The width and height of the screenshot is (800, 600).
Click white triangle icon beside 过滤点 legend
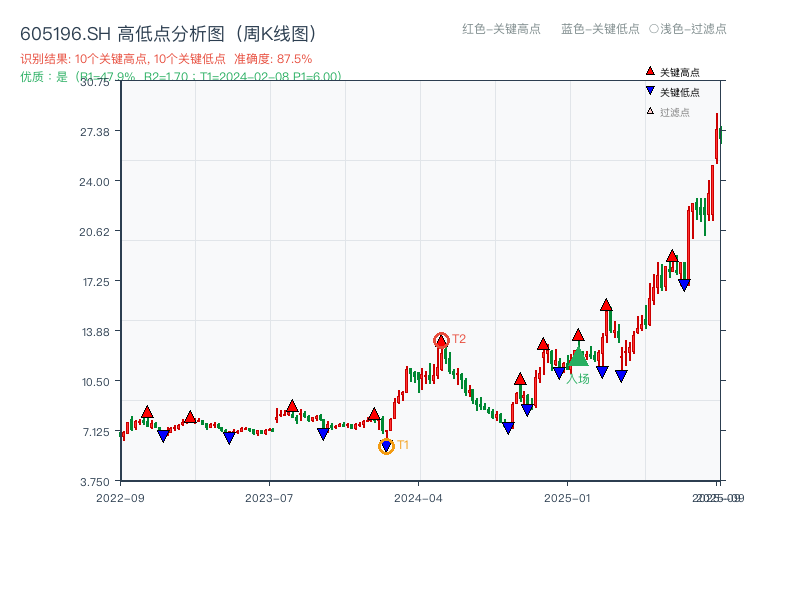650,111
